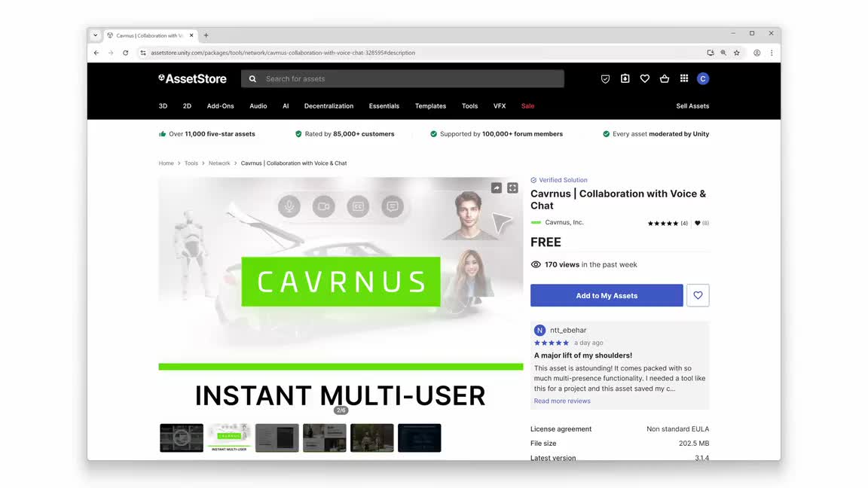This screenshot has height=488, width=868.
Task: Open the browser profile icon
Action: click(756, 53)
